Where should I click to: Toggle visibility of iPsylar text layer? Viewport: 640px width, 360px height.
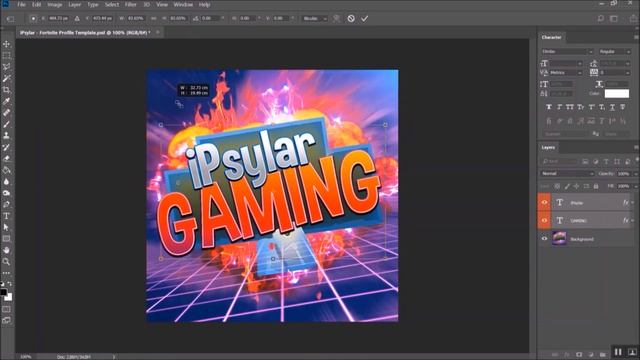[x=544, y=202]
